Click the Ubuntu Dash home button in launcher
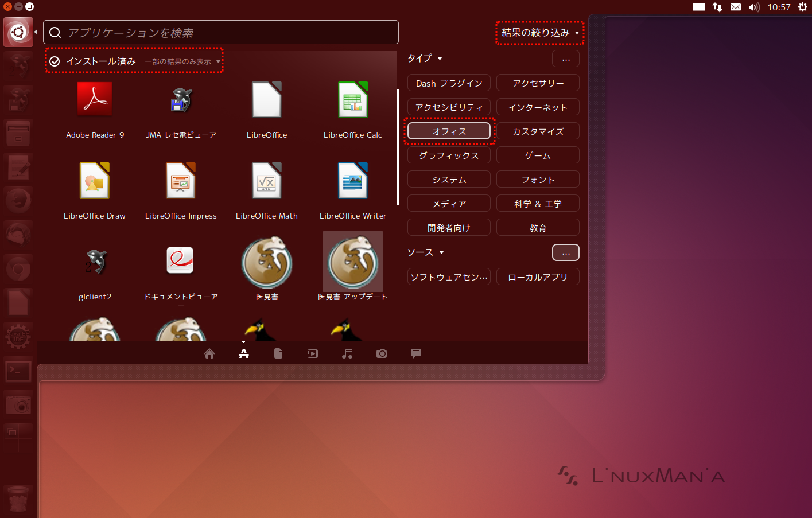Viewport: 812px width, 518px height. pyautogui.click(x=18, y=32)
